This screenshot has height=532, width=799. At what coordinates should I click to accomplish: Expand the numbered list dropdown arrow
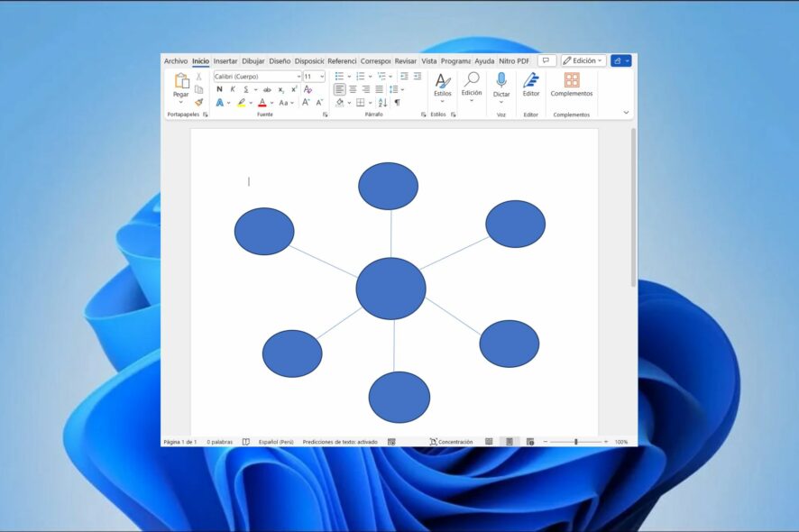370,77
